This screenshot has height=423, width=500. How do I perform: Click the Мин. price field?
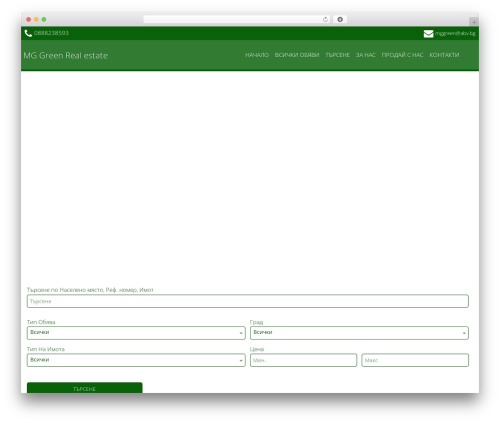point(303,360)
